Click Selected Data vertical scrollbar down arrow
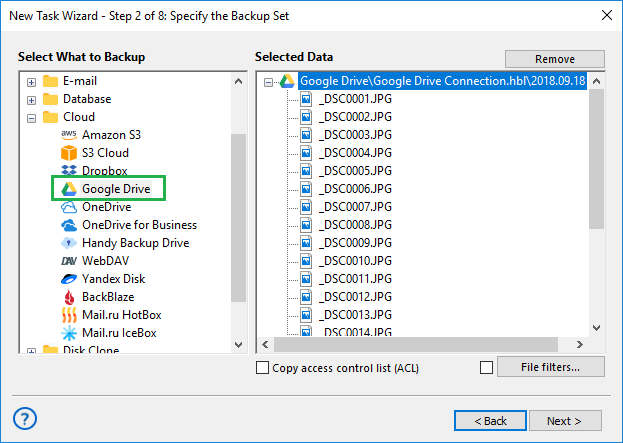The height and width of the screenshot is (443, 623). coord(596,328)
